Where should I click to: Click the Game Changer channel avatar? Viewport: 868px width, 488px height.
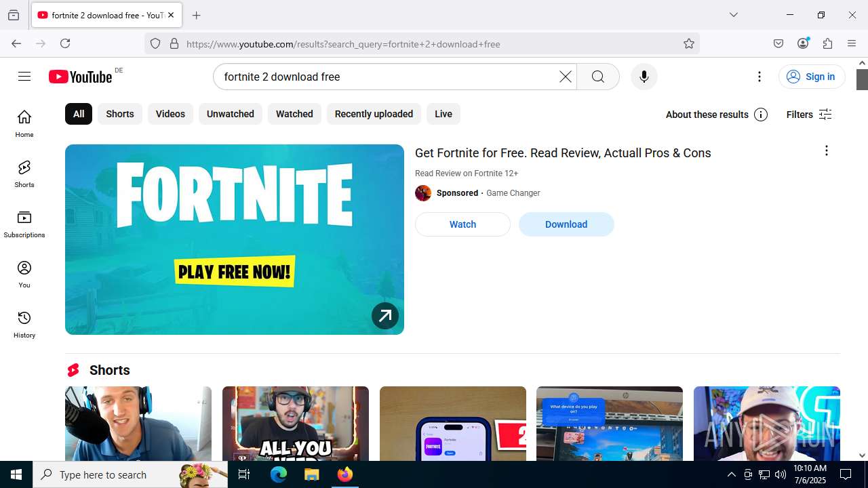423,193
